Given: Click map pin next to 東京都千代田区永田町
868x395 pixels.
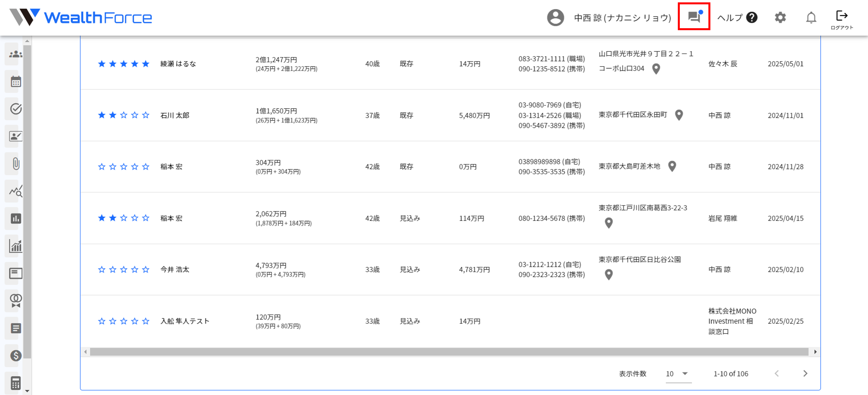Looking at the screenshot, I should (679, 115).
